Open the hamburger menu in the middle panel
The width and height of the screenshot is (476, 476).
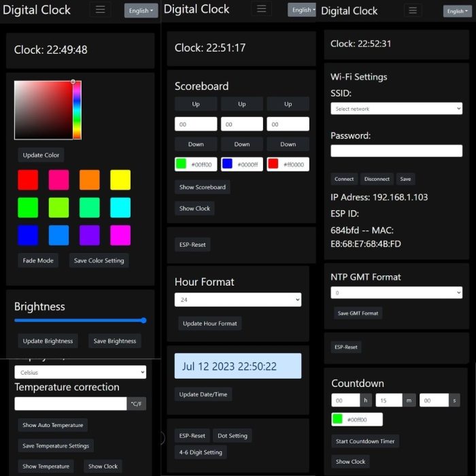[261, 9]
